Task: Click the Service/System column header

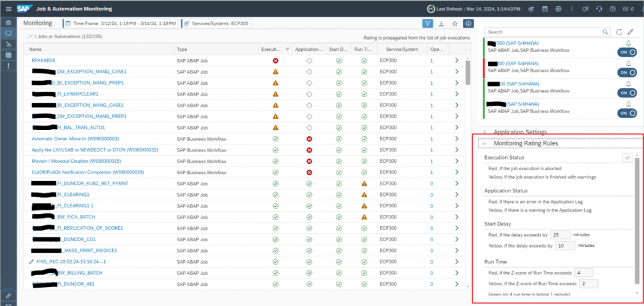Action: pos(402,49)
